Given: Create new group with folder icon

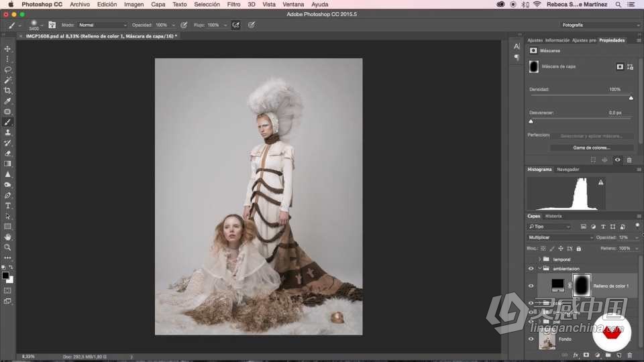Looking at the screenshot, I should coord(608,355).
